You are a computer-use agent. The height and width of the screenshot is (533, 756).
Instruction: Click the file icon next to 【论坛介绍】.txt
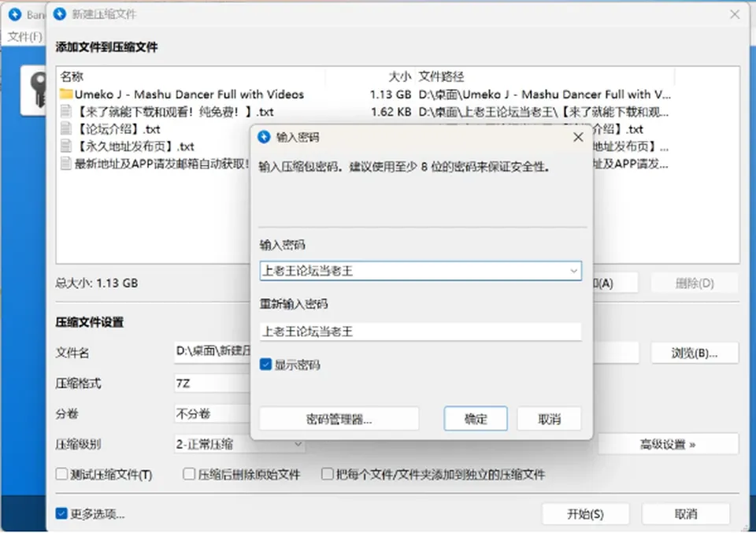click(x=66, y=129)
